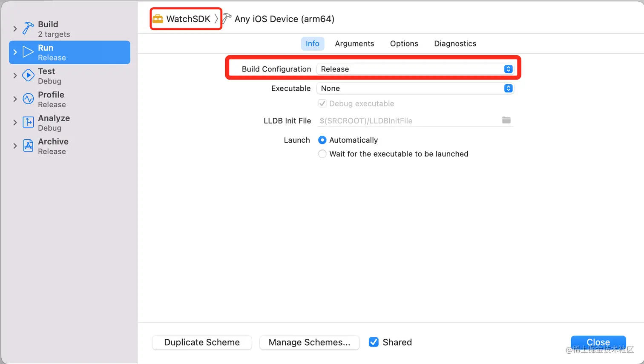Viewport: 644px width, 364px height.
Task: Browse for LLDB Init File via folder icon
Action: (x=506, y=120)
